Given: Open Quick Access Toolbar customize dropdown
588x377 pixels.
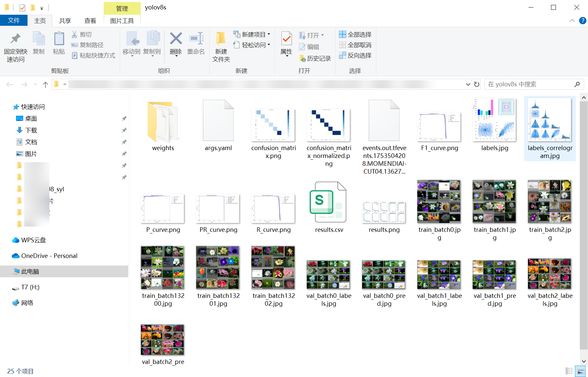Looking at the screenshot, I should (x=42, y=8).
